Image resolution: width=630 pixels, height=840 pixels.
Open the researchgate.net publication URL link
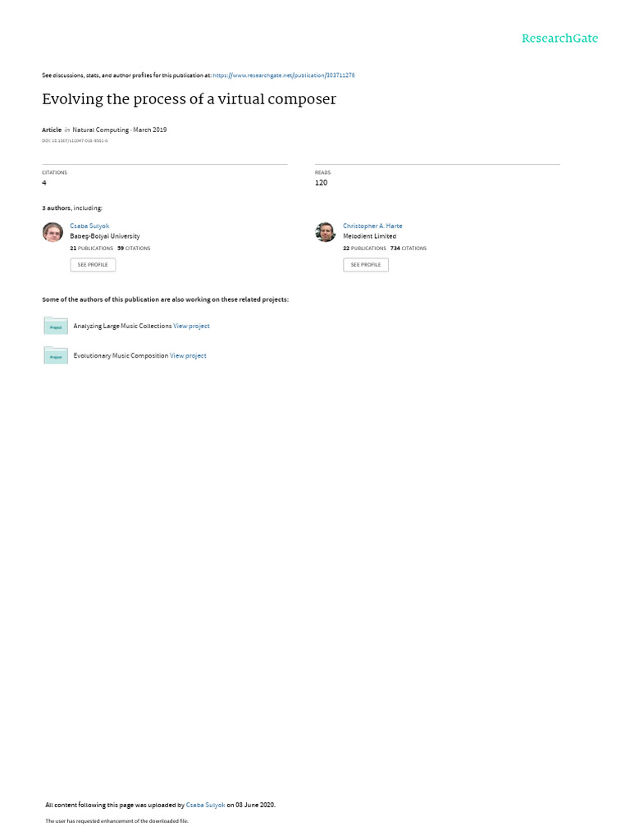pyautogui.click(x=284, y=75)
